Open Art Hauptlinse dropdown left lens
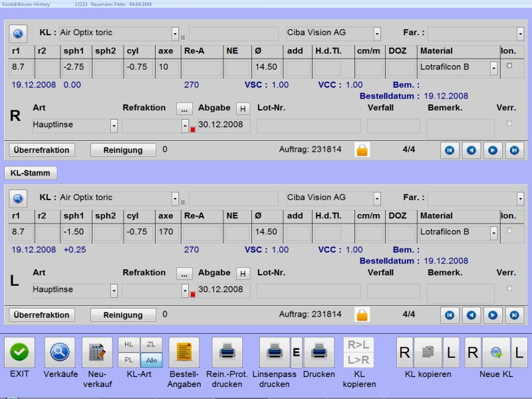The image size is (532, 399). [114, 291]
